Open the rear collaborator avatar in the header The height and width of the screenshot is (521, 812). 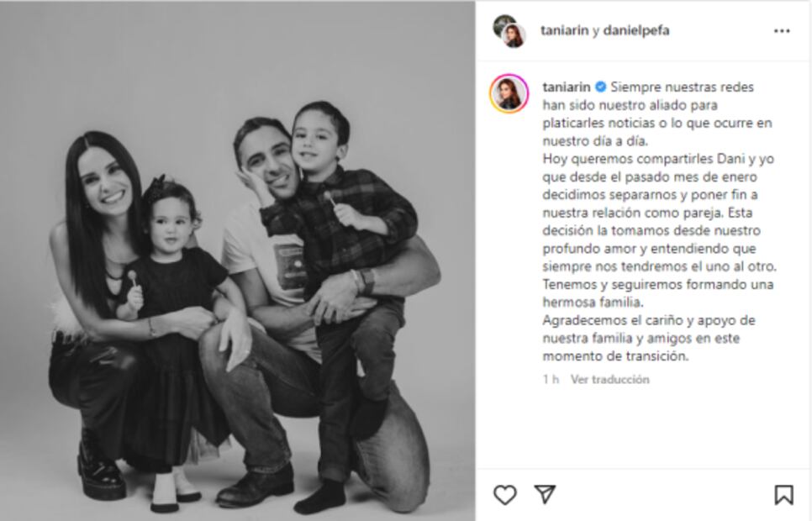coord(501,23)
